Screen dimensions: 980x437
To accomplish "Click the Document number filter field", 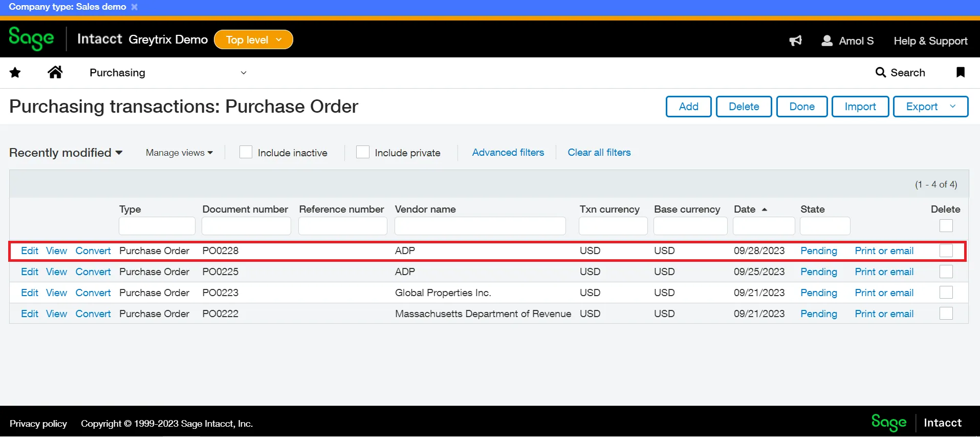I will 246,226.
